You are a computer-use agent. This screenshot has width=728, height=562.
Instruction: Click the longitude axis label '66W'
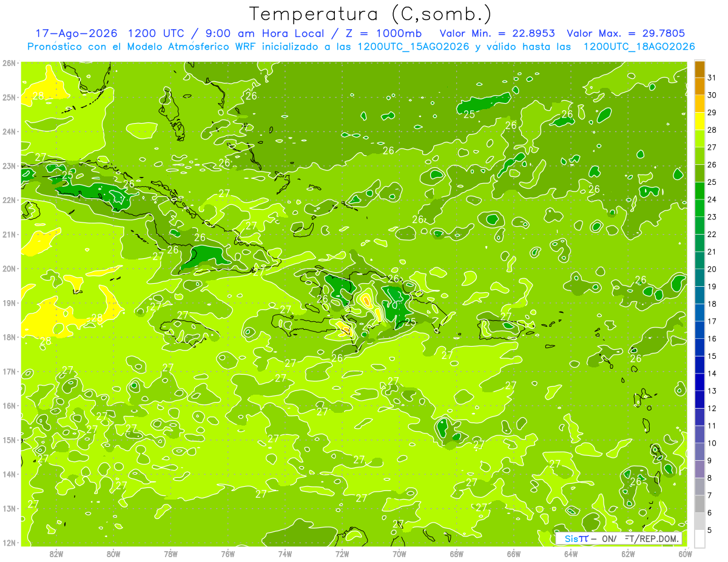pos(514,554)
